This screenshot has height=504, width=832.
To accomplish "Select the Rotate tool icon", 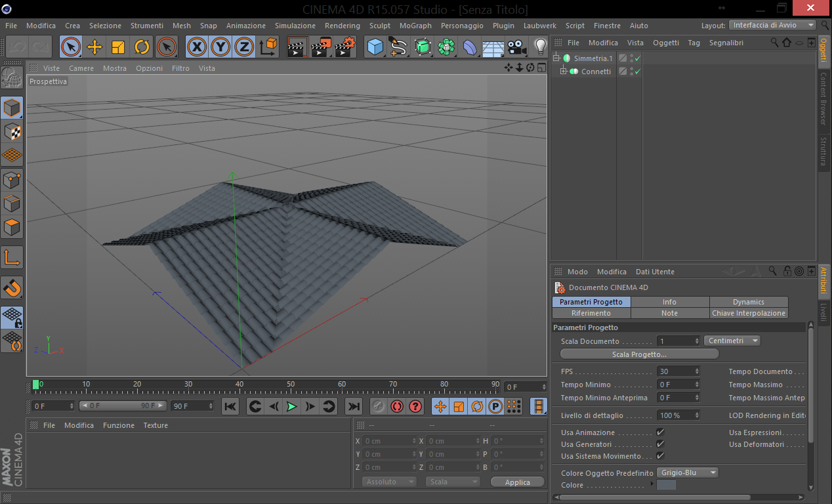I will tap(142, 47).
